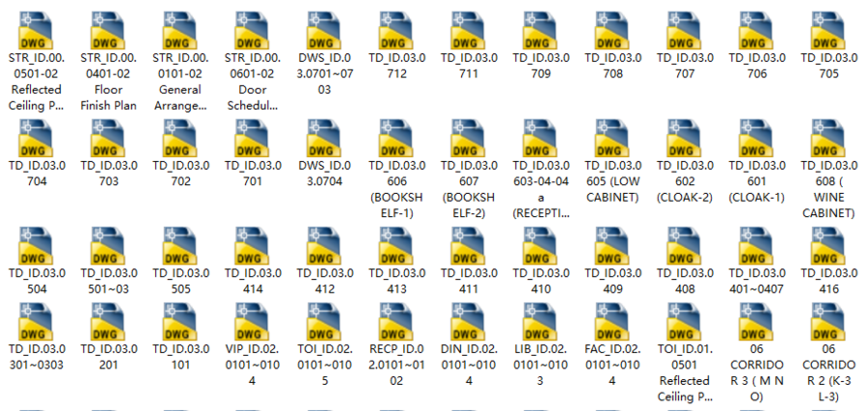The height and width of the screenshot is (411, 868).
Task: Click file name TD_ID.03.0505
Action: 180,281
